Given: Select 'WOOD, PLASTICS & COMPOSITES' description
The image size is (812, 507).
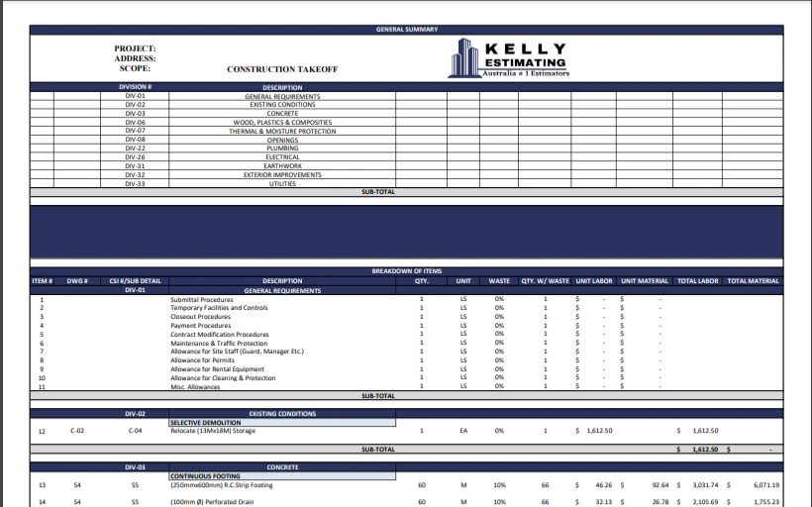Looking at the screenshot, I should point(282,123).
